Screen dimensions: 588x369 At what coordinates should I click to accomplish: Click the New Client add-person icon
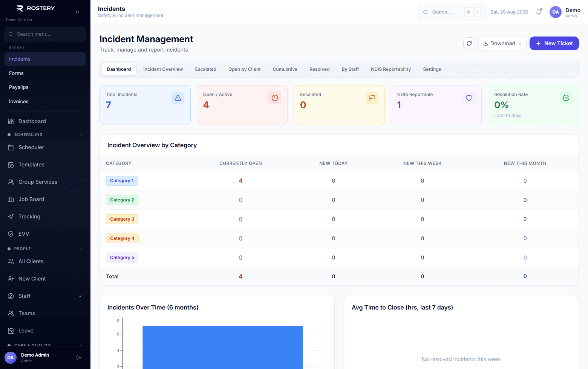[11, 279]
